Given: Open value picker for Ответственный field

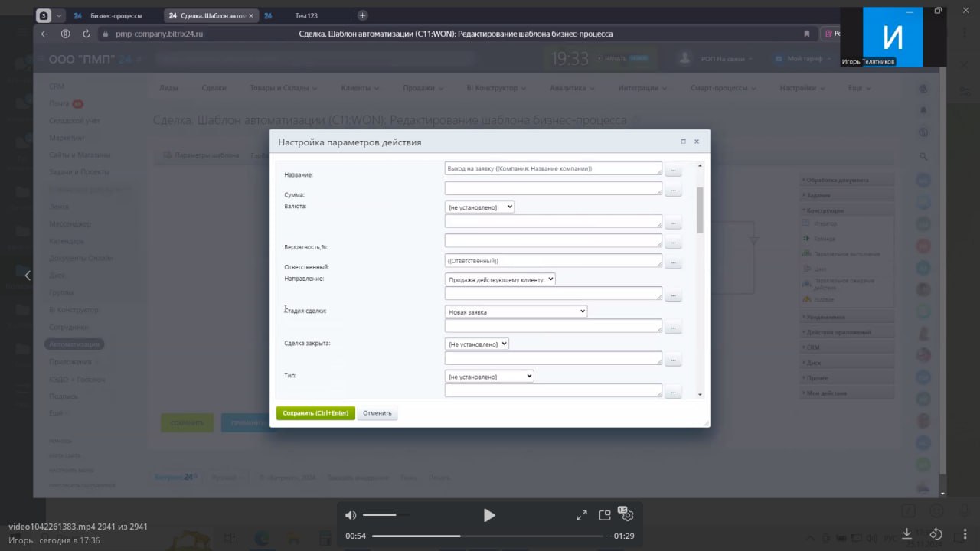Looking at the screenshot, I should click(673, 262).
